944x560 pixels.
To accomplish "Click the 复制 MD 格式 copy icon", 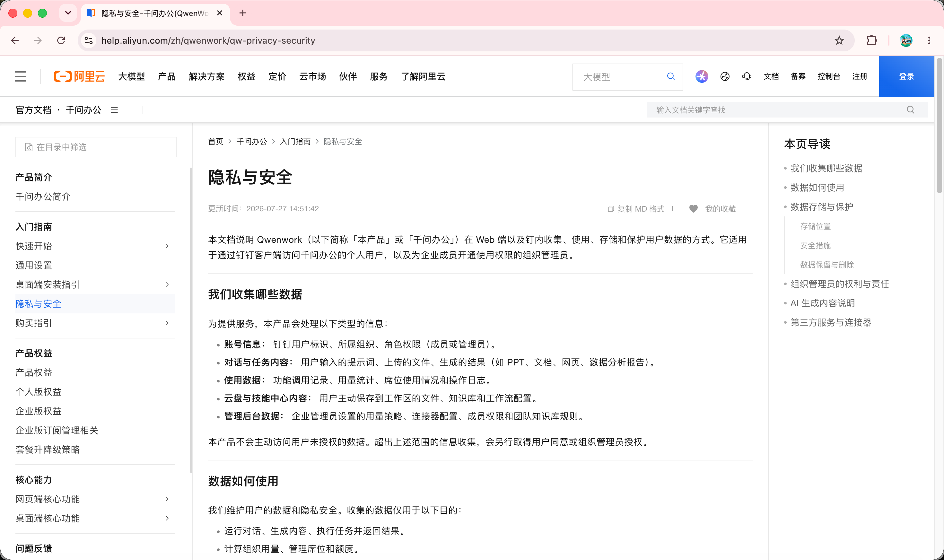I will (611, 209).
